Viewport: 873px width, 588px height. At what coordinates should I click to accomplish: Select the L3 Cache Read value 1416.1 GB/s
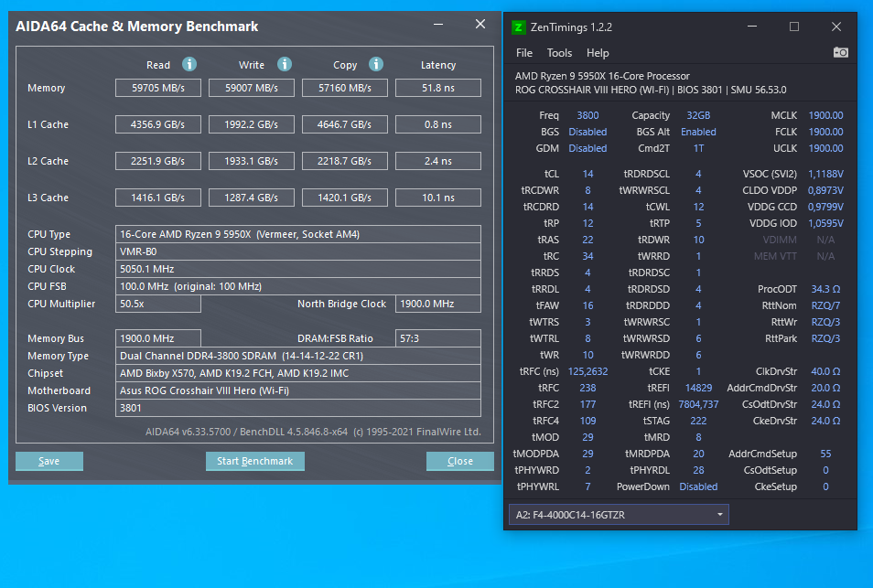coord(158,198)
